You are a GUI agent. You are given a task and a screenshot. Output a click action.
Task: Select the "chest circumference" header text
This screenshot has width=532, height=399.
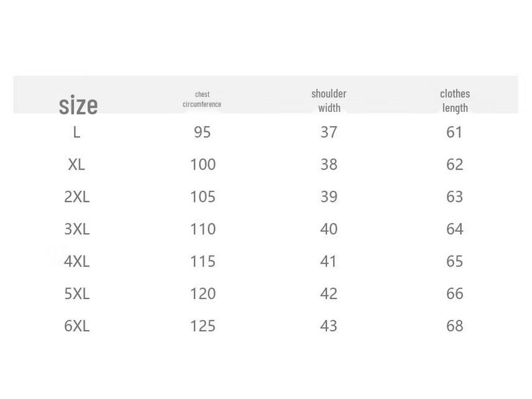[x=202, y=99]
